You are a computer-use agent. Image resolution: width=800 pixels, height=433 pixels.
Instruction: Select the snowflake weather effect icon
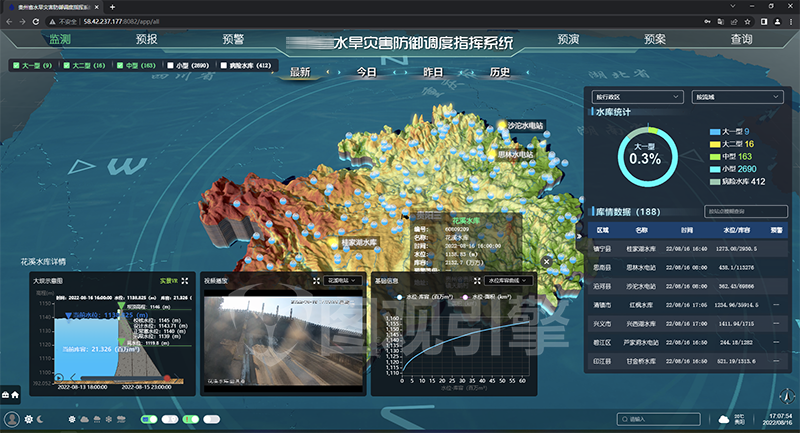tap(109, 419)
